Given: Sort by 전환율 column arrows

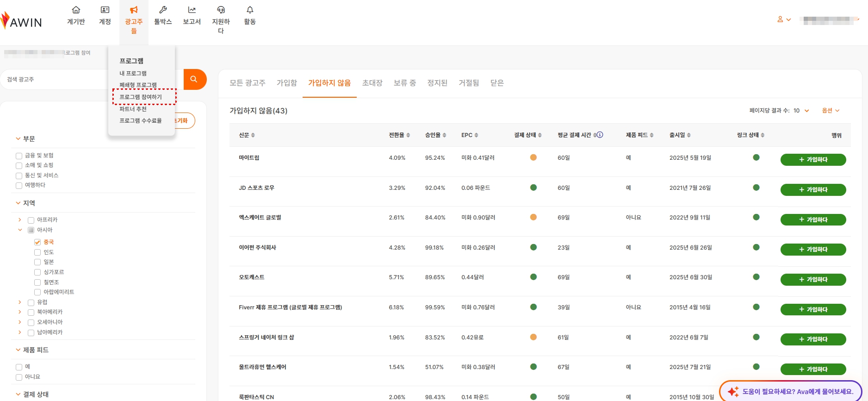Looking at the screenshot, I should 408,135.
